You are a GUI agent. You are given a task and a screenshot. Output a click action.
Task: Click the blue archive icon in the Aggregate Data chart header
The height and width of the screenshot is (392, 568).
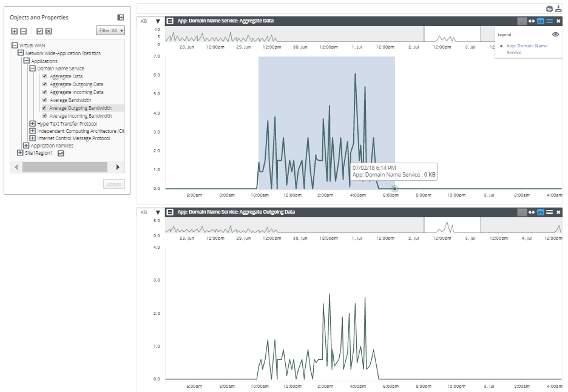point(541,21)
